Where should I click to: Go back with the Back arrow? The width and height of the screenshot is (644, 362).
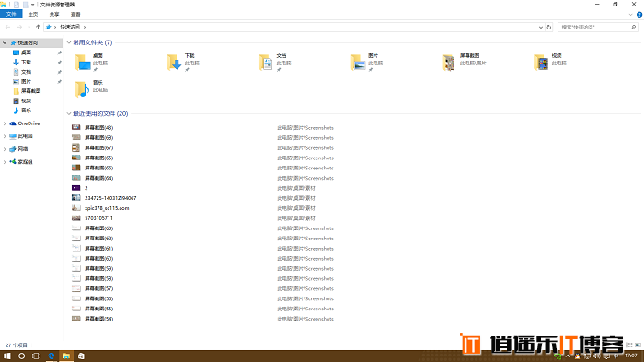click(x=7, y=27)
